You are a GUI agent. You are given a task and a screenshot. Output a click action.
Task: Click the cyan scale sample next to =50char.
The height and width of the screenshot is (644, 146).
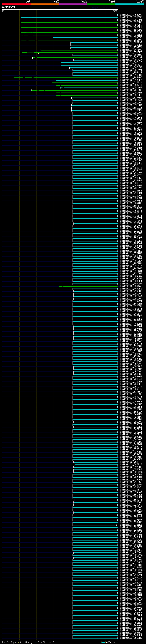pos(103,642)
